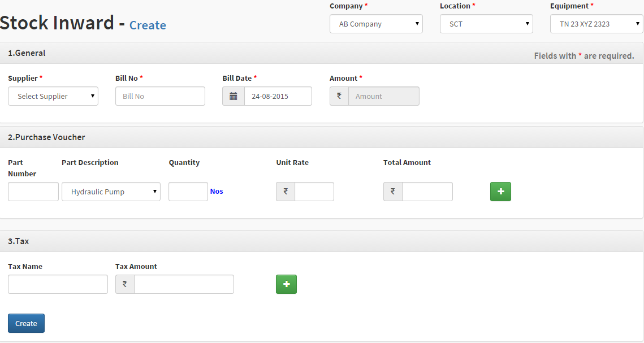Image resolution: width=644 pixels, height=343 pixels.
Task: Open the Company dropdown
Action: point(376,24)
